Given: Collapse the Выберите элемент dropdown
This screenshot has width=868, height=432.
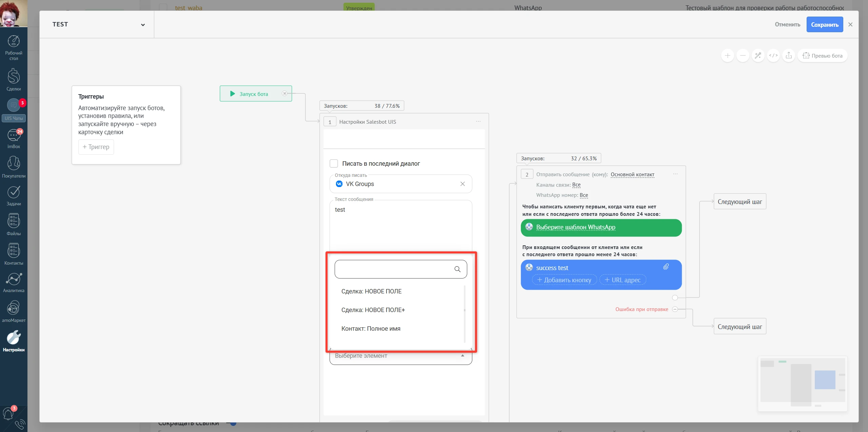Looking at the screenshot, I should [462, 355].
